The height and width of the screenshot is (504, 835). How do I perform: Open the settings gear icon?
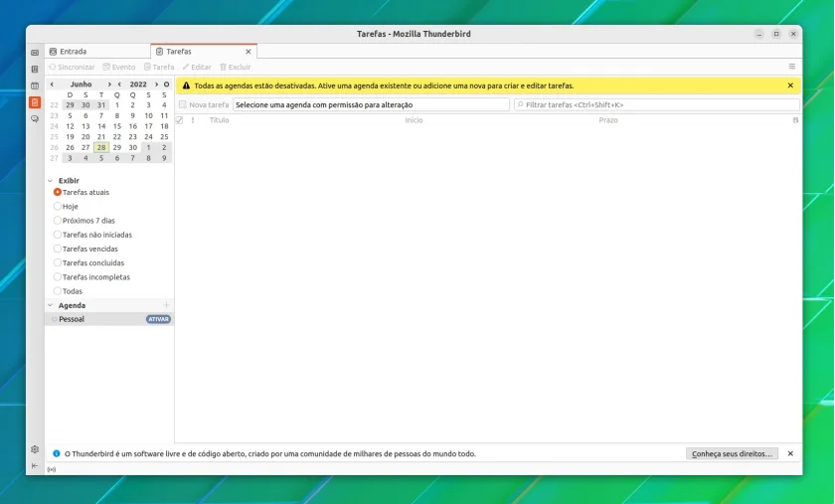tap(35, 449)
